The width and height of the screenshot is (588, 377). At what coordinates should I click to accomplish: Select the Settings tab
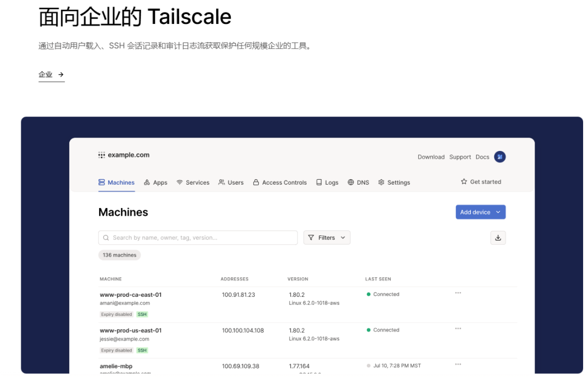[x=394, y=183]
